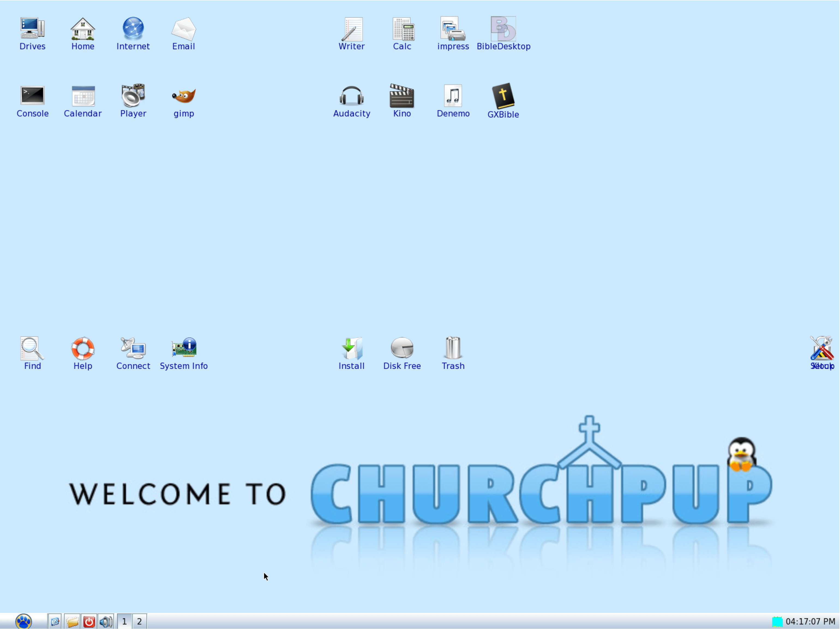Open the Trash can icon
This screenshot has height=629, width=840.
point(453,348)
